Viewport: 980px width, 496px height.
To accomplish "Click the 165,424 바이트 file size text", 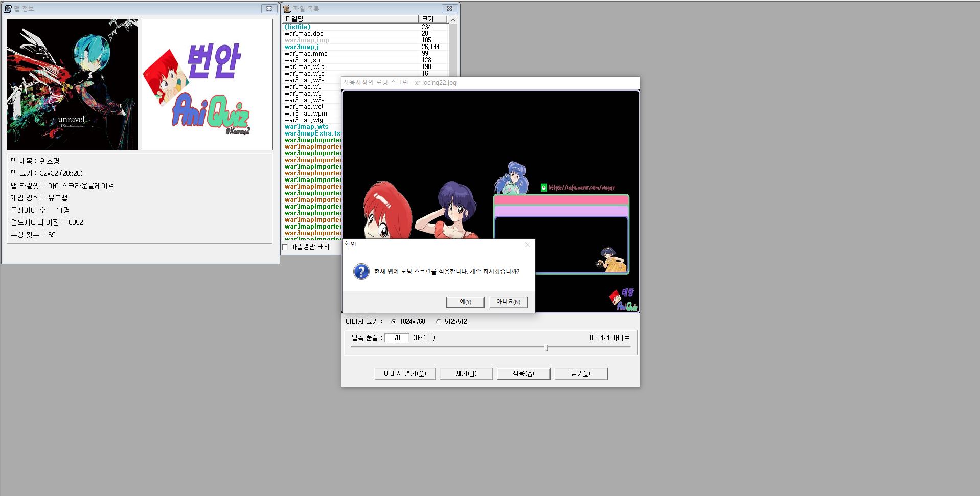I will (609, 338).
